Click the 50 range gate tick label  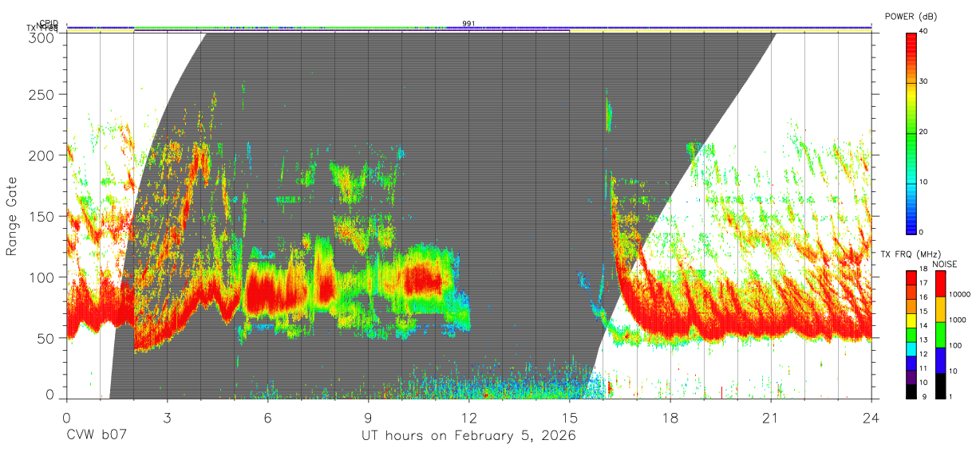[47, 338]
